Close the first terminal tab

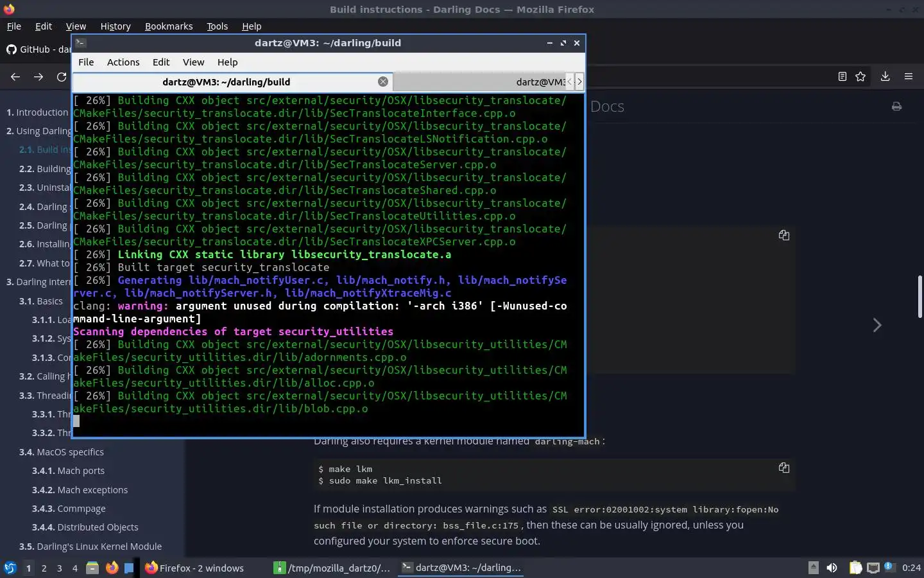383,82
